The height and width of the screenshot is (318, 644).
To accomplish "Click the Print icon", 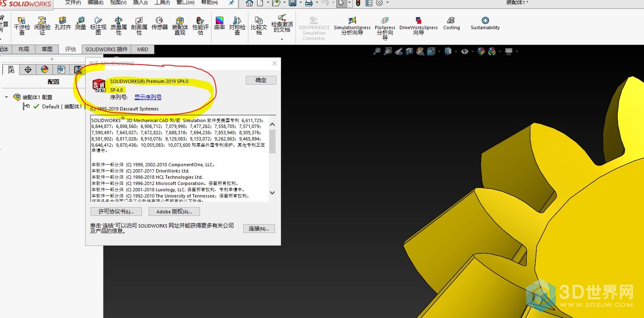I will coord(309,3).
